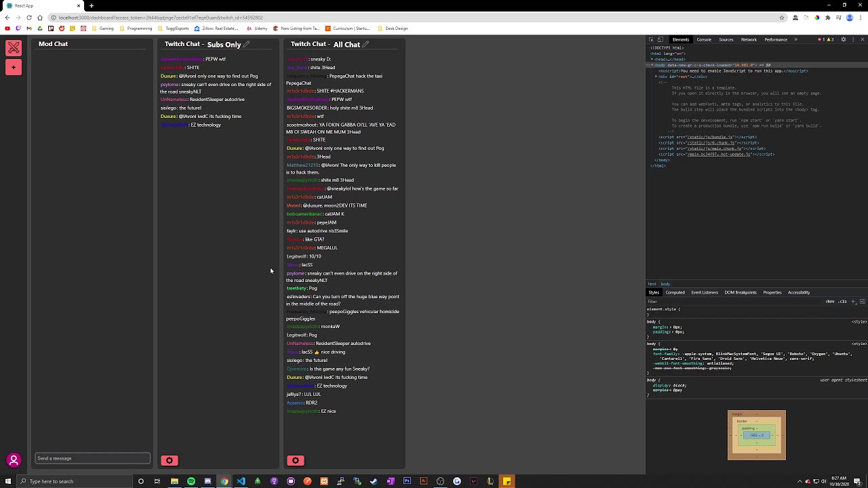Switch to the Network tab
The width and height of the screenshot is (868, 488).
(749, 39)
